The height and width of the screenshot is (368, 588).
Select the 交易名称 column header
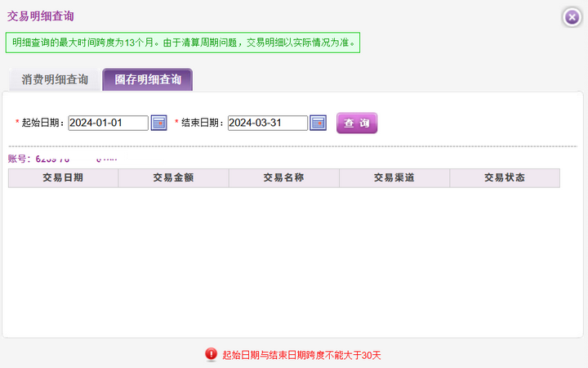point(283,177)
